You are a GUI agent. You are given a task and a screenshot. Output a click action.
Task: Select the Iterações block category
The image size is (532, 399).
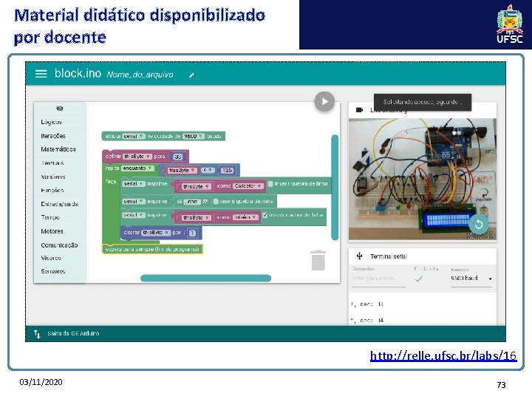point(53,136)
